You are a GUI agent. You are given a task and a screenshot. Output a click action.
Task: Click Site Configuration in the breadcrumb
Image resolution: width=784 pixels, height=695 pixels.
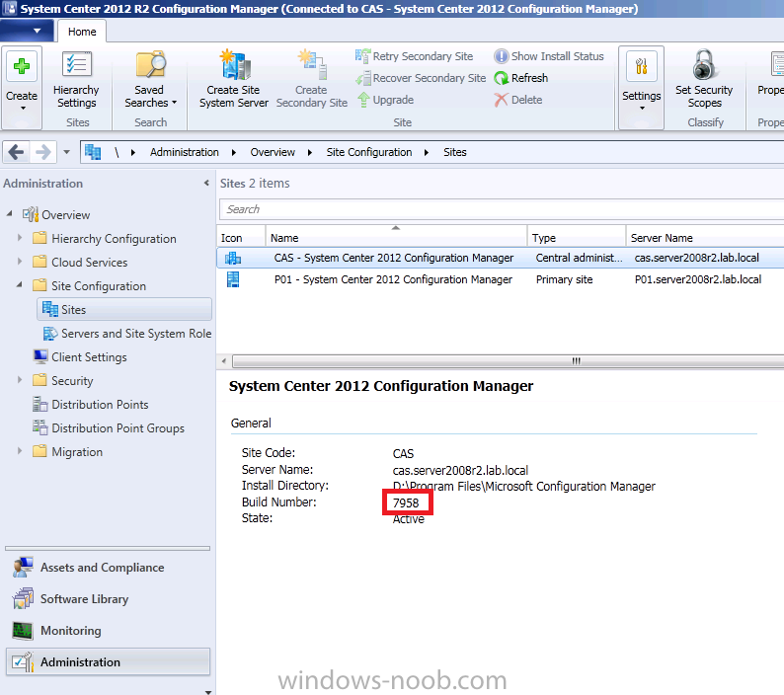click(369, 152)
